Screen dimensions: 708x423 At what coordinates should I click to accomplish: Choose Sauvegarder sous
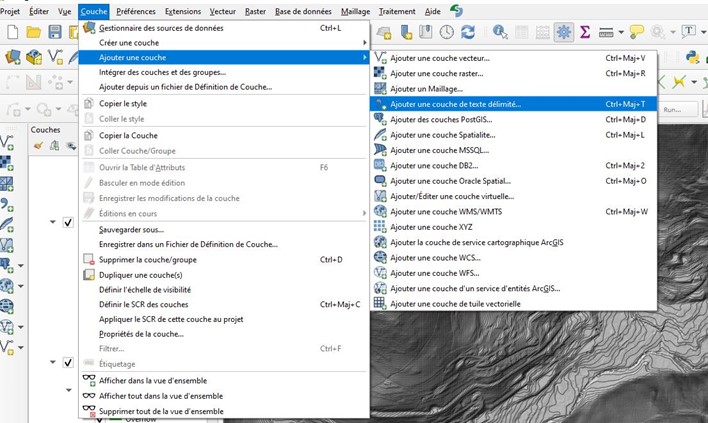tap(224, 230)
